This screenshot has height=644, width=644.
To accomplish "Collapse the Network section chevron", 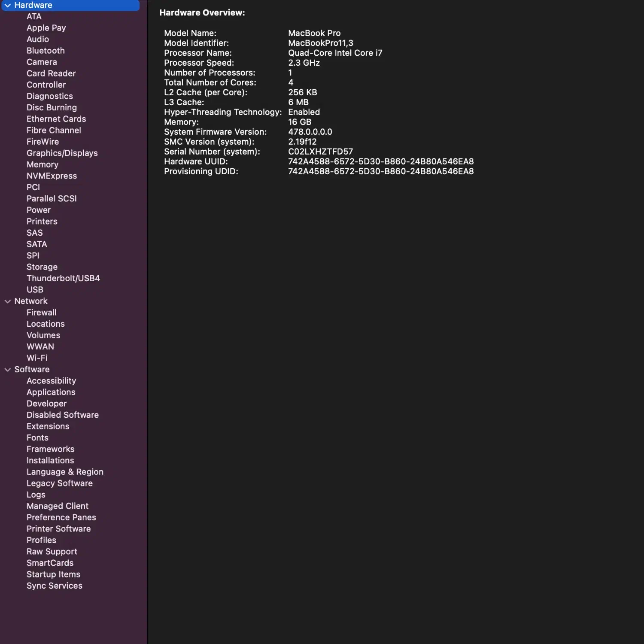I will click(x=8, y=301).
